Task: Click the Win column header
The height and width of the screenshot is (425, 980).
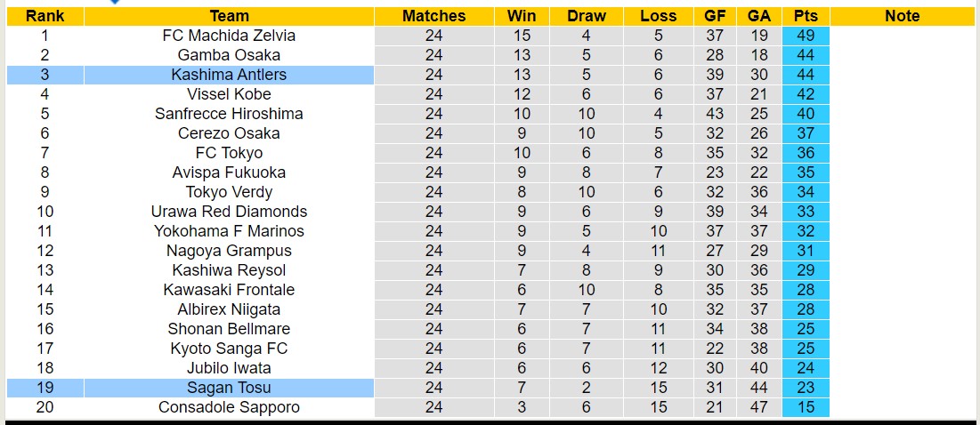Action: [x=522, y=16]
